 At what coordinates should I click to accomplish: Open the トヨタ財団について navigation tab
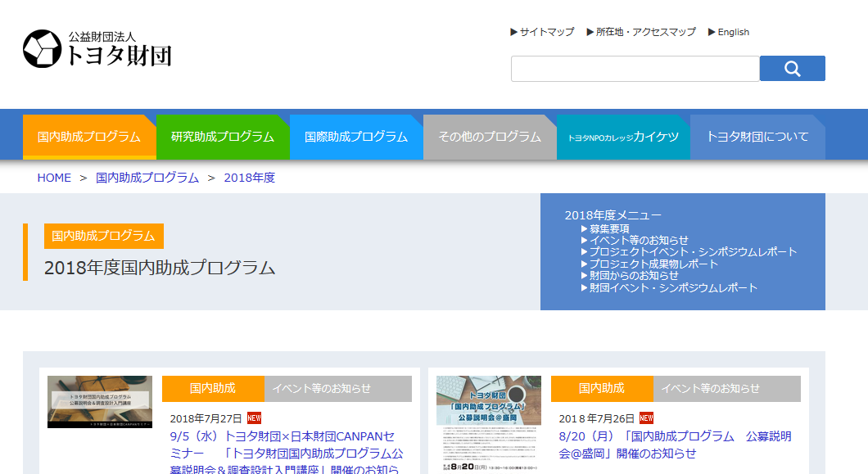tap(757, 137)
